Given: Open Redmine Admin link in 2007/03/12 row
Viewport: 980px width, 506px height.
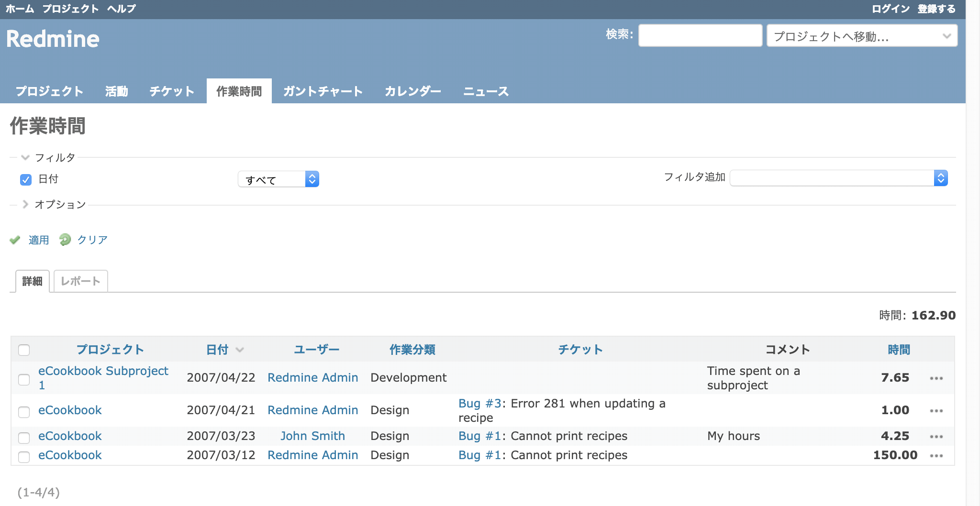Looking at the screenshot, I should click(313, 455).
